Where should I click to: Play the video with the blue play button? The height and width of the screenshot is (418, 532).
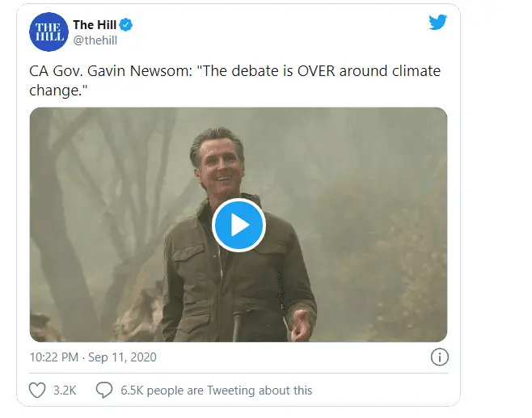point(239,225)
